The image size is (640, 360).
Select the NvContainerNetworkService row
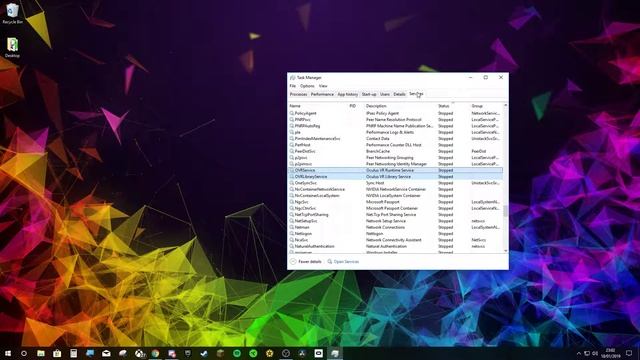(396, 189)
